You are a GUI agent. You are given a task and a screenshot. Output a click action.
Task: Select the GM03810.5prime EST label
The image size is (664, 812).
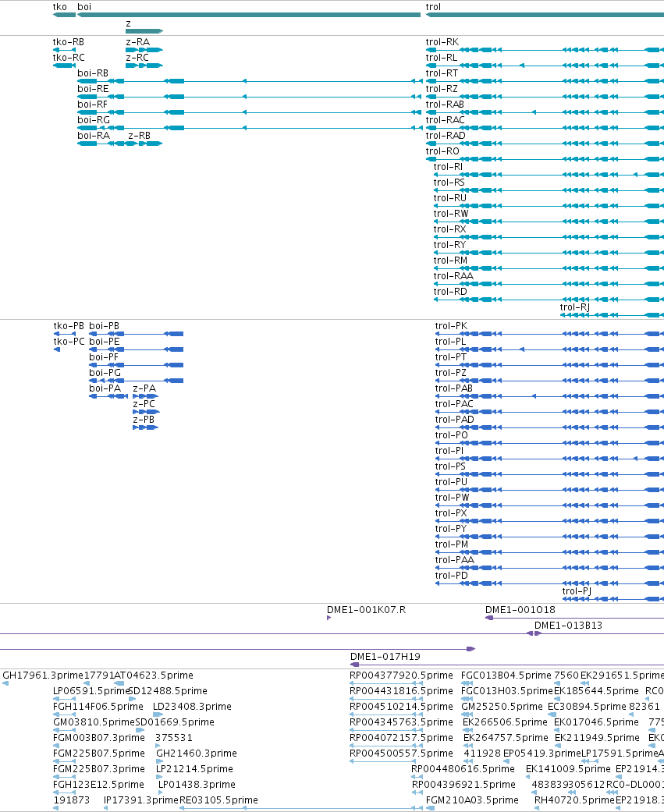click(94, 722)
